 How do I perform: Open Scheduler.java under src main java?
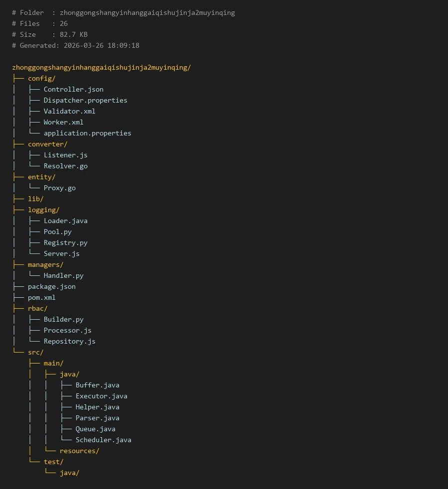click(x=103, y=440)
